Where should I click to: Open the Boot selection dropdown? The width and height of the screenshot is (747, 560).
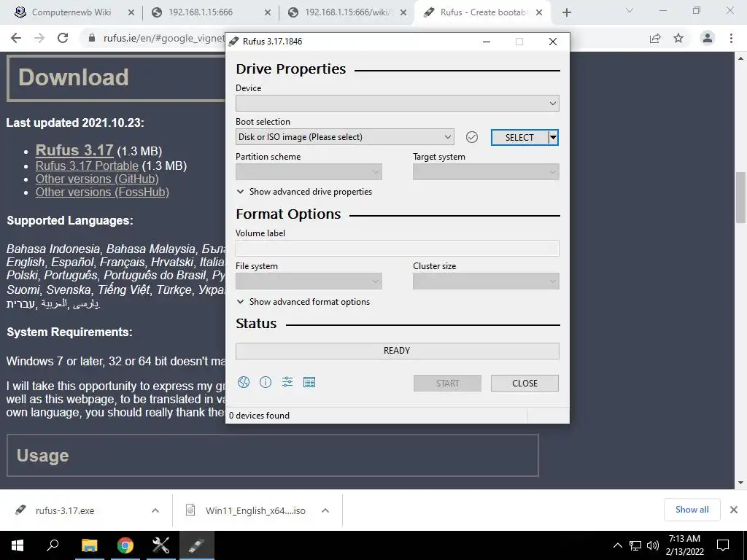345,137
